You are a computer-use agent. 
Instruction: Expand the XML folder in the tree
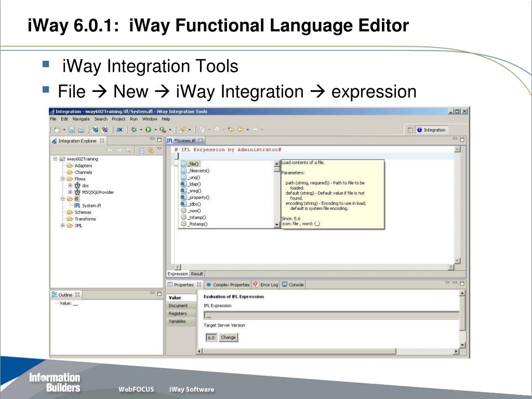pyautogui.click(x=63, y=225)
